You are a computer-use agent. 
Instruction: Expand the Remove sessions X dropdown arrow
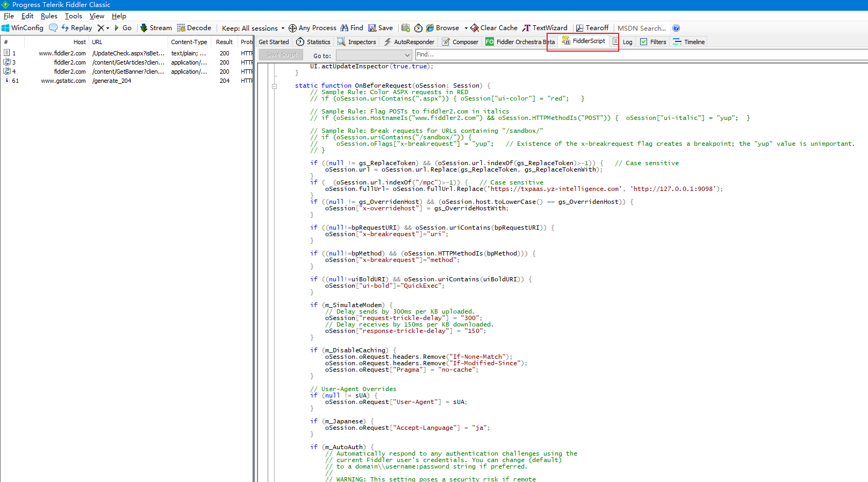click(108, 29)
